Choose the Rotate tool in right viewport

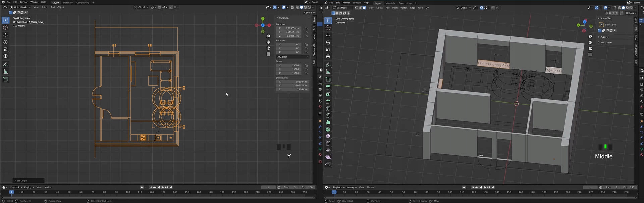[328, 43]
